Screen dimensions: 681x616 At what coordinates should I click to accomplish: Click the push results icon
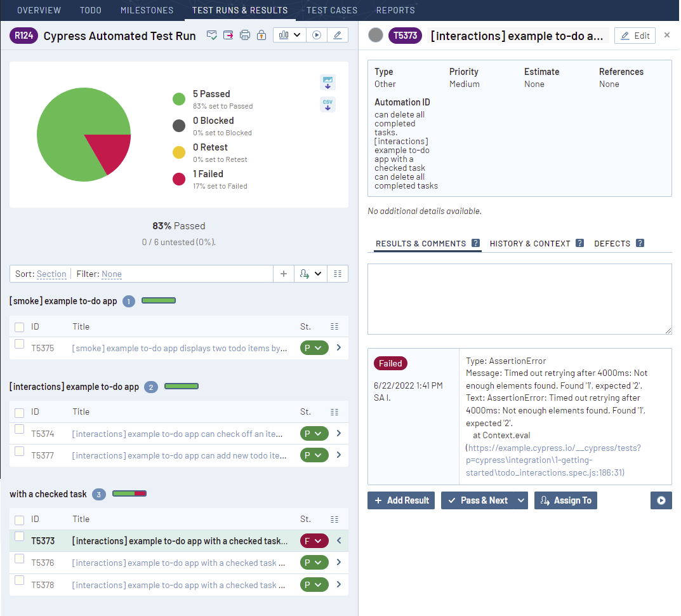pos(228,35)
